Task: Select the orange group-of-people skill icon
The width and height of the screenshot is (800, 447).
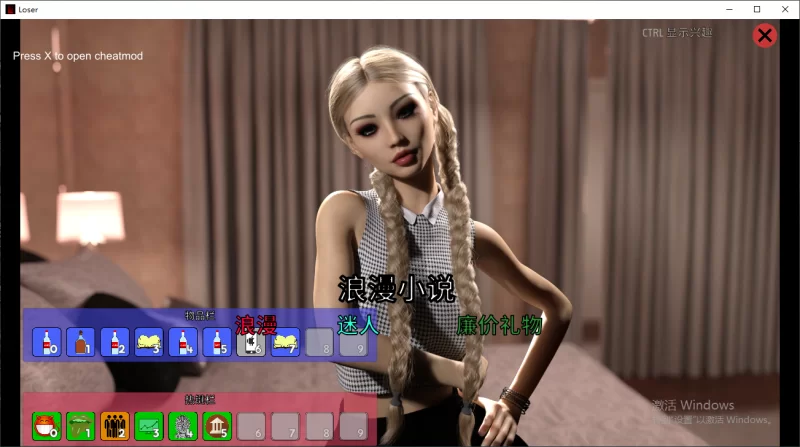Action: click(115, 426)
